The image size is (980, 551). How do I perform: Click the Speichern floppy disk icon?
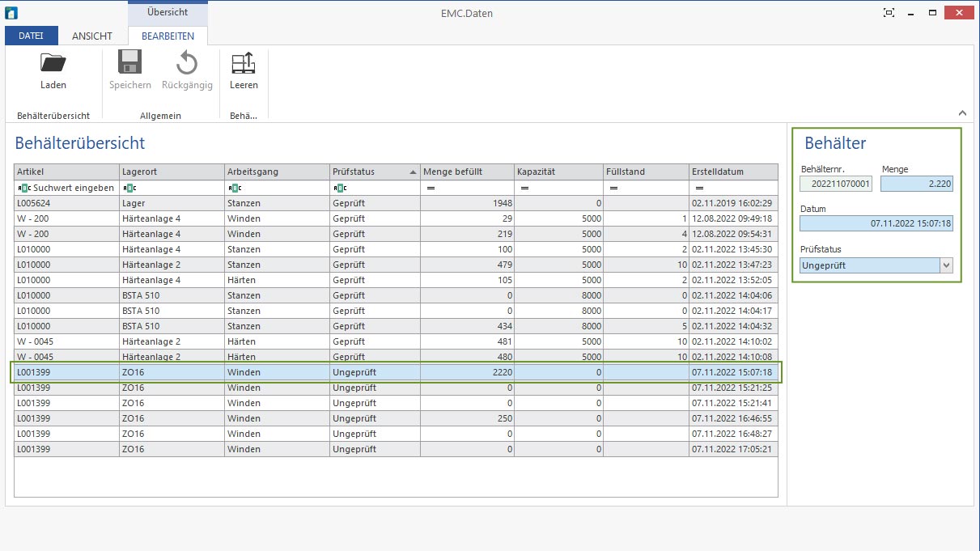(x=129, y=63)
